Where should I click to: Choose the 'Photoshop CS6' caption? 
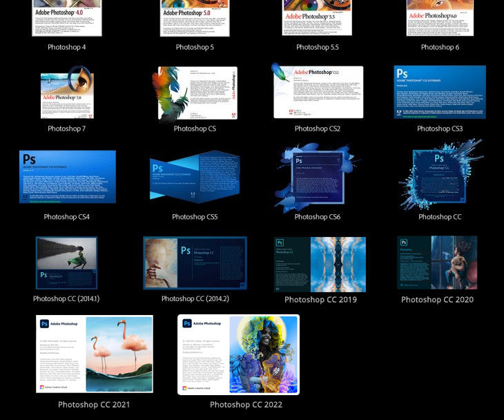tap(318, 217)
